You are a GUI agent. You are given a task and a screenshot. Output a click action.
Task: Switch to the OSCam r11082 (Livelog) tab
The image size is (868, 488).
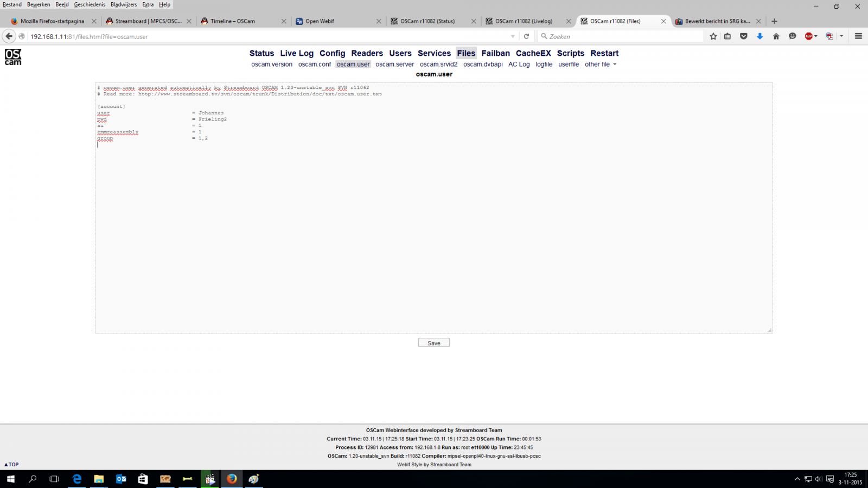click(524, 21)
